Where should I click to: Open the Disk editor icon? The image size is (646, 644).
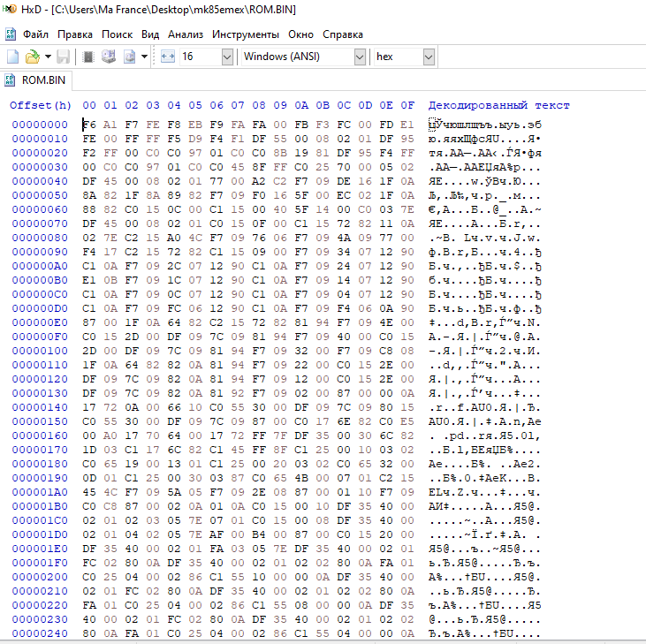pos(109,57)
